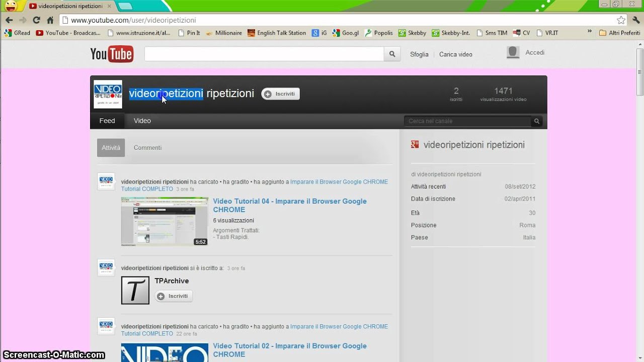Viewport: 644px width, 362px height.
Task: Bookmark page with the star icon
Action: (621, 20)
